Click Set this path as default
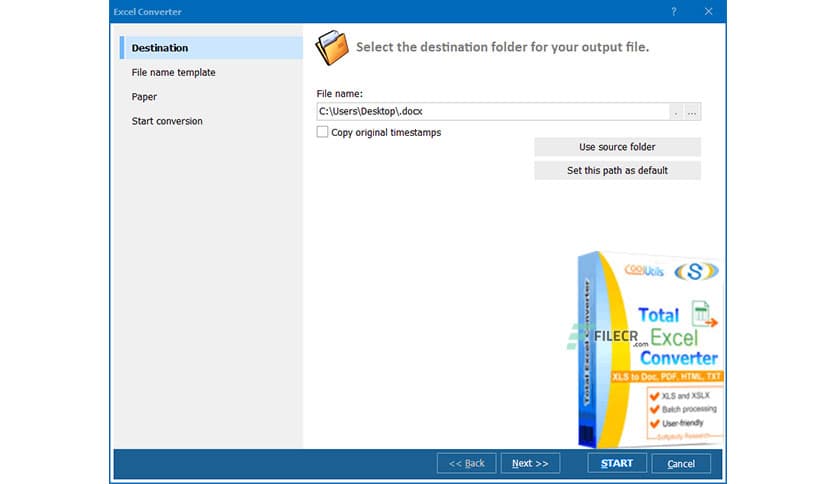This screenshot has height=484, width=836. (617, 171)
